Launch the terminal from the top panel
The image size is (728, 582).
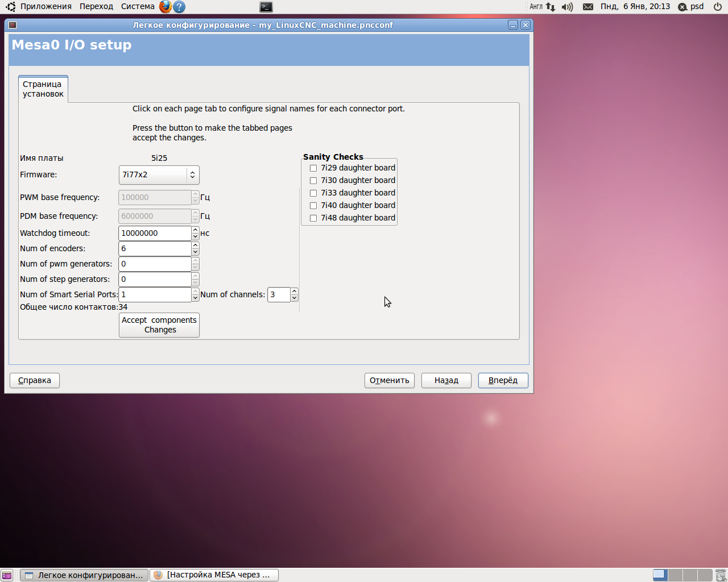pyautogui.click(x=266, y=7)
